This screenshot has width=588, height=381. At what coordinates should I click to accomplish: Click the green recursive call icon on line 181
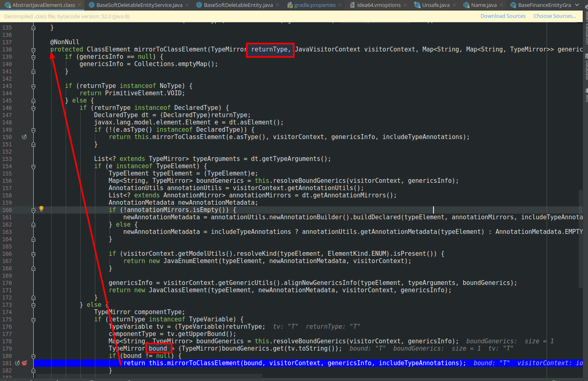pos(17,363)
